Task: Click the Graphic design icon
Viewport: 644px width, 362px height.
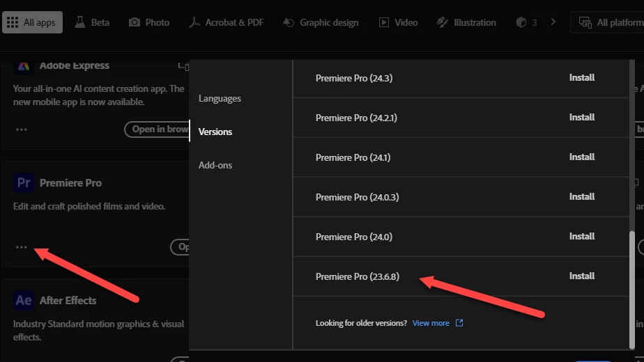Action: (x=289, y=22)
